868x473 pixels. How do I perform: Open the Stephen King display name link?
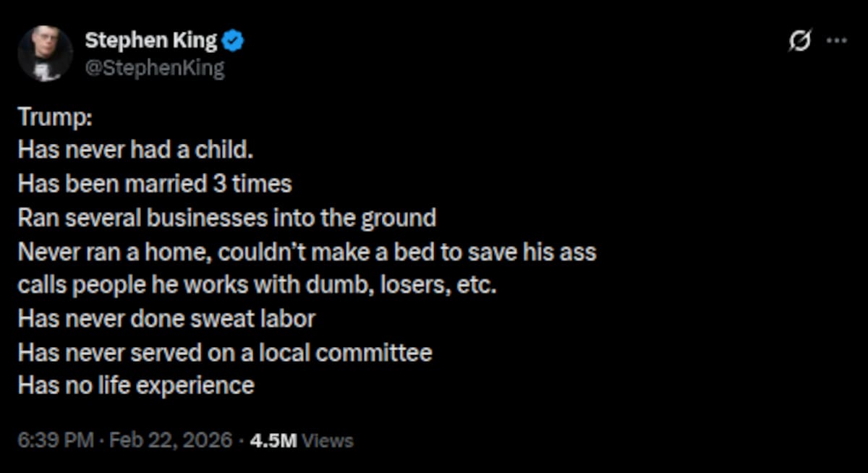[150, 41]
